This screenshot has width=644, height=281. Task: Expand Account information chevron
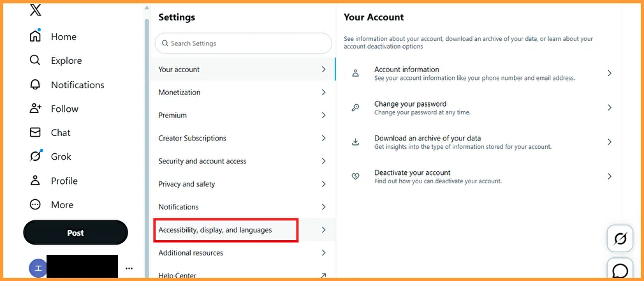pos(610,73)
